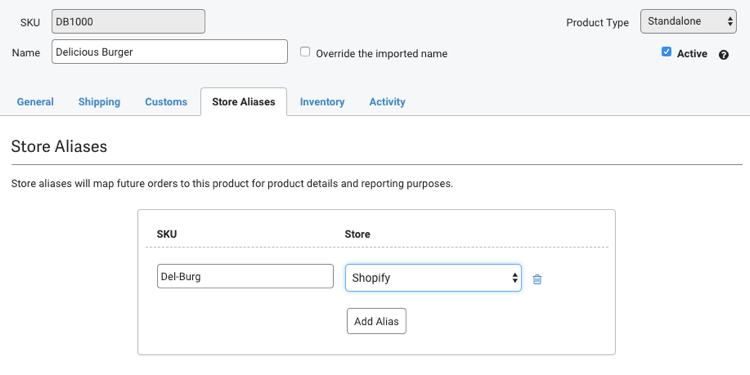Open the Shopify store dropdown

pos(433,278)
